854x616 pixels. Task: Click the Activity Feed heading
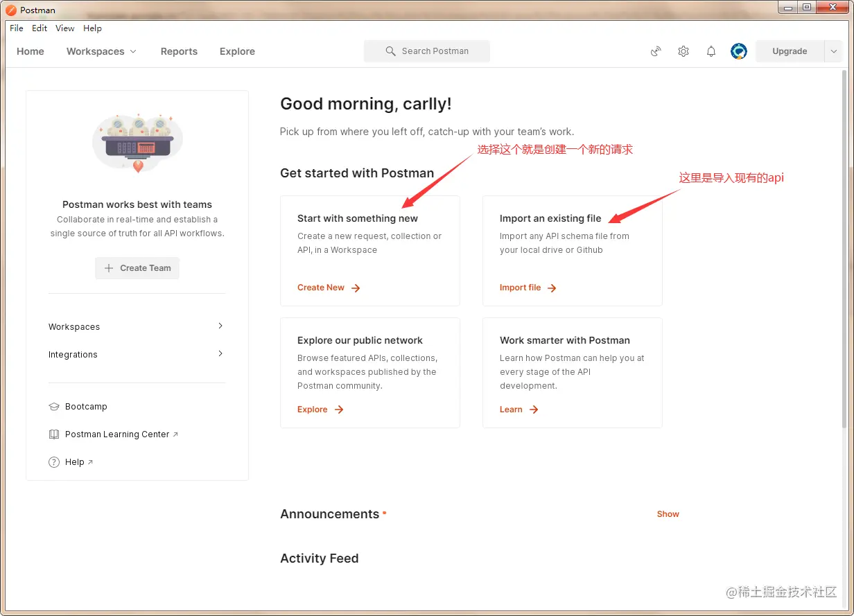(320, 558)
